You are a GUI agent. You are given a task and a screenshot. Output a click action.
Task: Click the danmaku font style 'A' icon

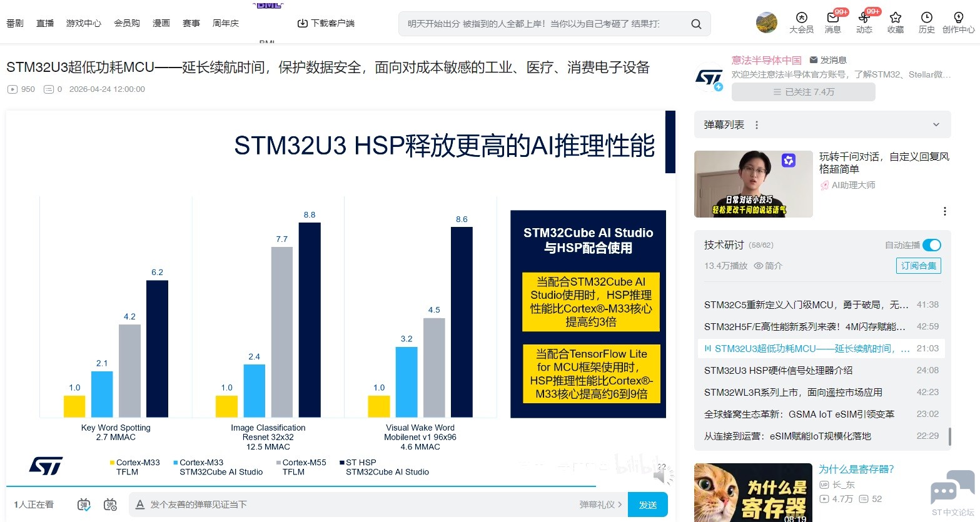click(140, 504)
